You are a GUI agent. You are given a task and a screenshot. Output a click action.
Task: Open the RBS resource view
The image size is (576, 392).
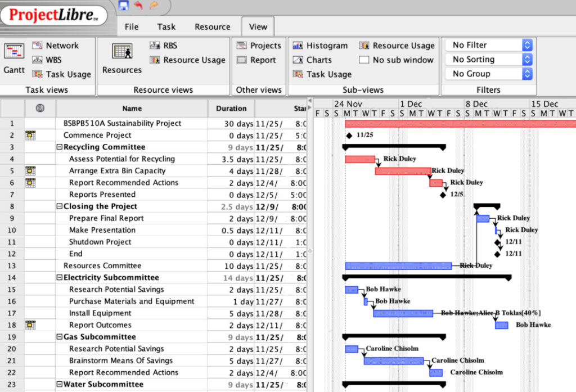click(x=164, y=46)
